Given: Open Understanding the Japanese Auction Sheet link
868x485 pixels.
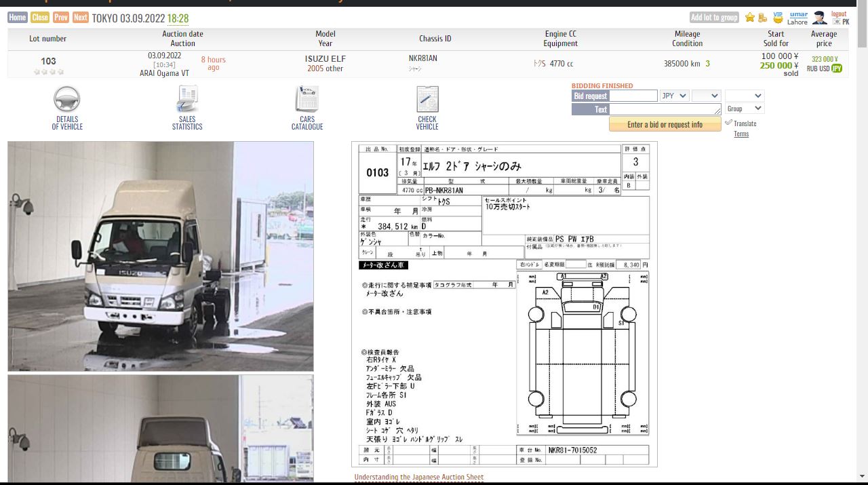Looking at the screenshot, I should coord(418,477).
